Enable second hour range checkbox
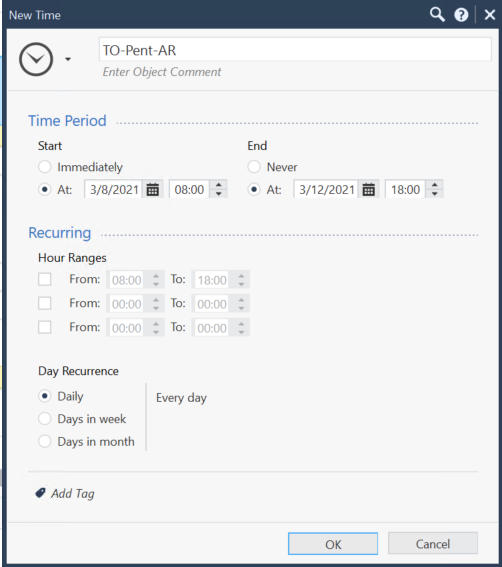 click(x=45, y=303)
